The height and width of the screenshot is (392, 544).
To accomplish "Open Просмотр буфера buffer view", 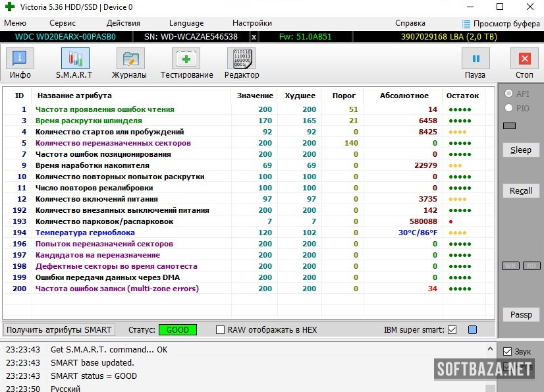I will click(x=501, y=23).
